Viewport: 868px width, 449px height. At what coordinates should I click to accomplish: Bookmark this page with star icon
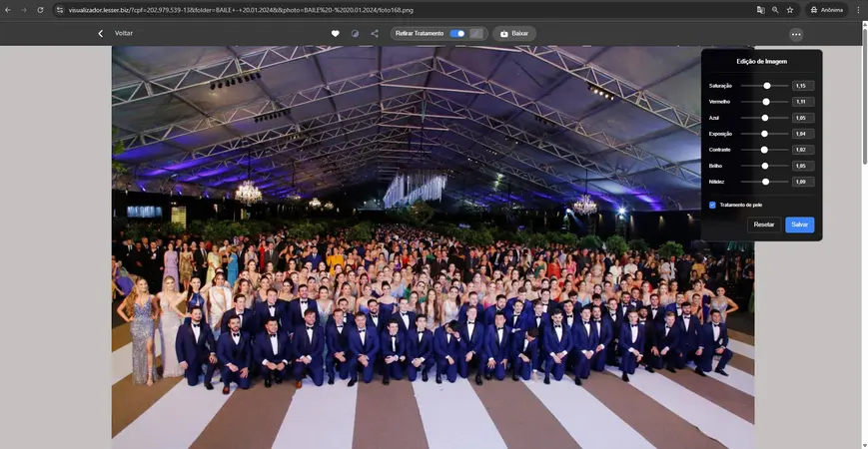[x=790, y=10]
